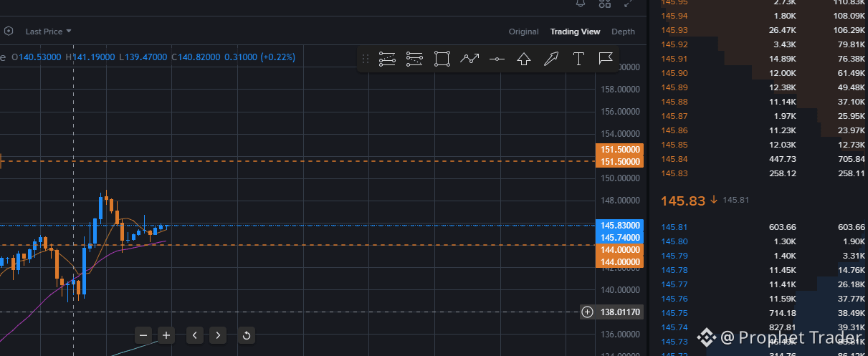868x356 pixels.
Task: Select bid price 145.77 in order book
Action: coord(674,284)
